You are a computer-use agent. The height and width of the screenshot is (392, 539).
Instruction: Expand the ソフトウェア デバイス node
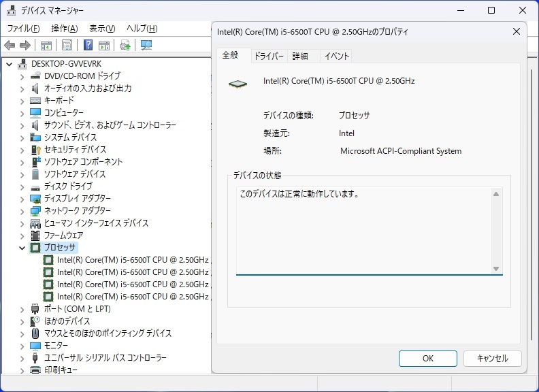tap(22, 175)
